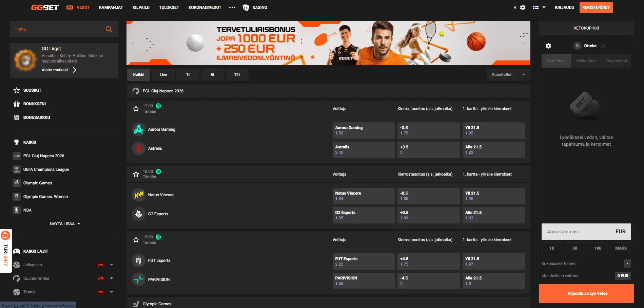Open the three-dots more menu
The image size is (644, 308).
point(232,7)
